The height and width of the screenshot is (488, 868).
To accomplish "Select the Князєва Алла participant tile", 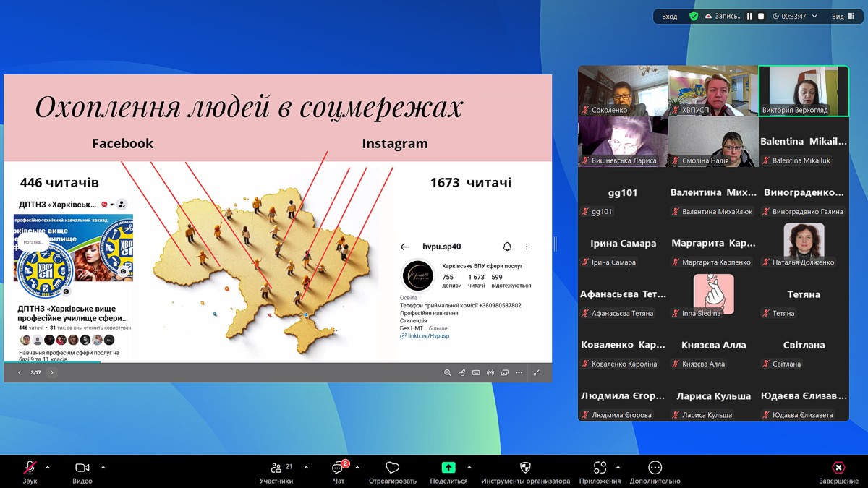I will point(712,346).
